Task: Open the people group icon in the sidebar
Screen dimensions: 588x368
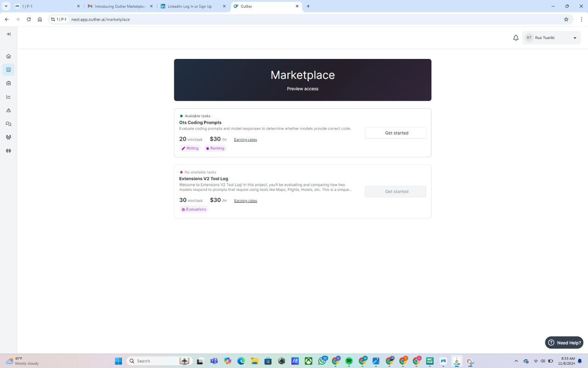Action: pos(8,137)
